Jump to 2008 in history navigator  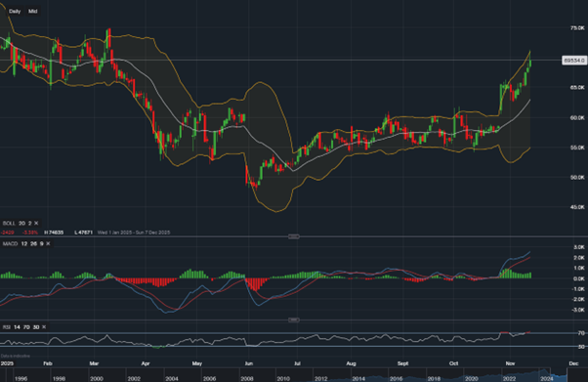247,379
